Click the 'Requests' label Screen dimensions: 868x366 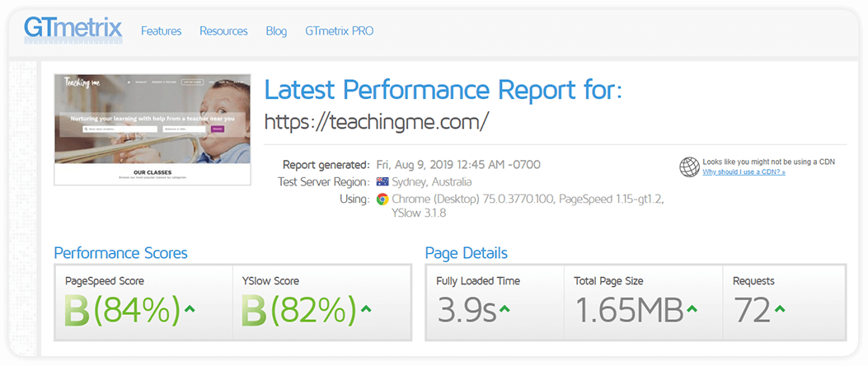[x=753, y=281]
